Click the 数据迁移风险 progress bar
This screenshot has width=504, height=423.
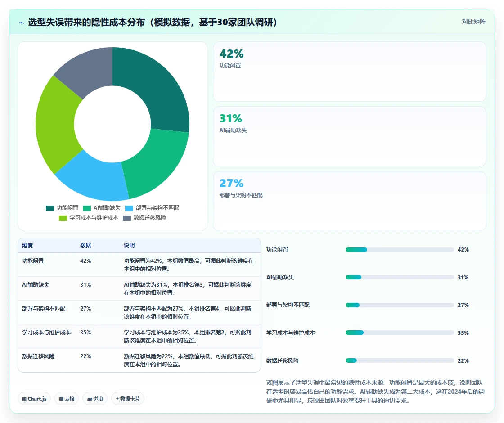tap(400, 360)
